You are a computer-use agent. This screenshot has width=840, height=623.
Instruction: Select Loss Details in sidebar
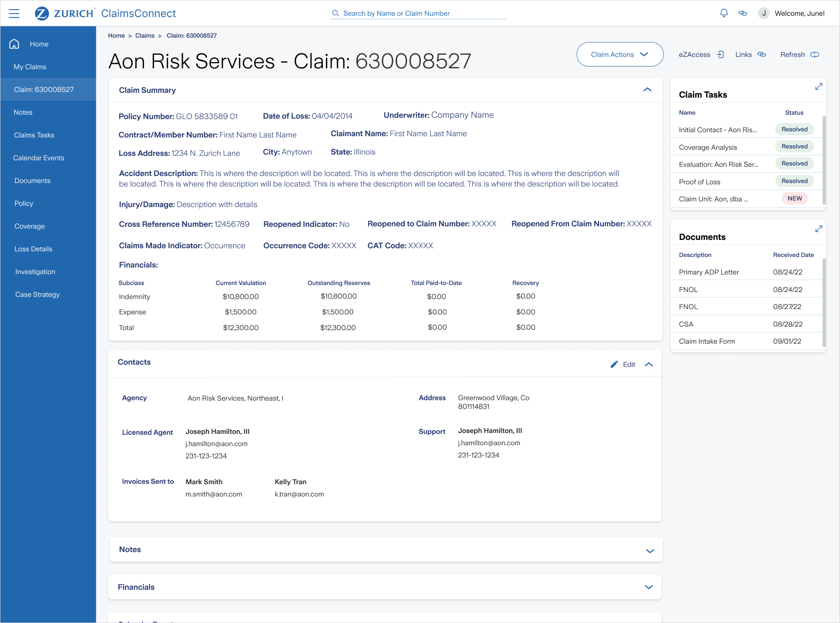point(33,249)
